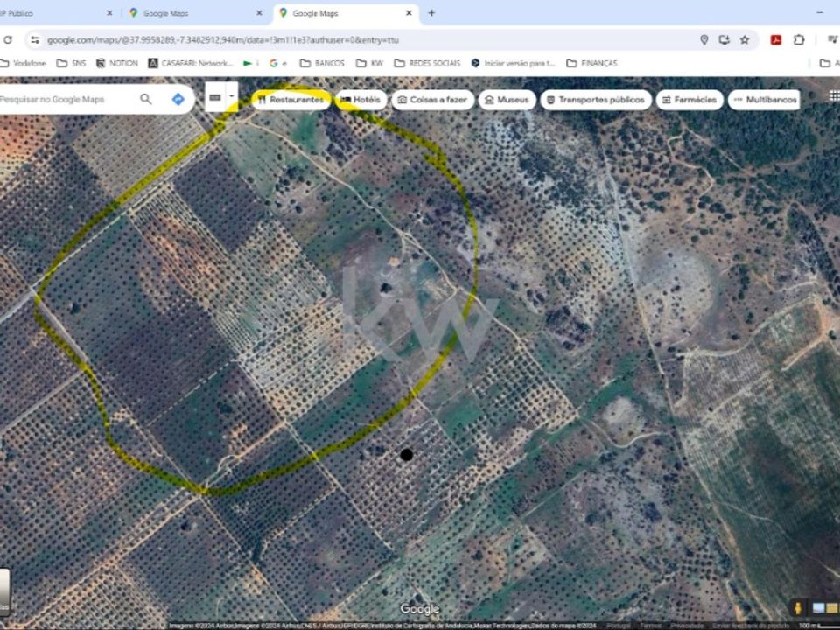Image resolution: width=840 pixels, height=630 pixels.
Task: Open a new browser tab
Action: pyautogui.click(x=431, y=13)
